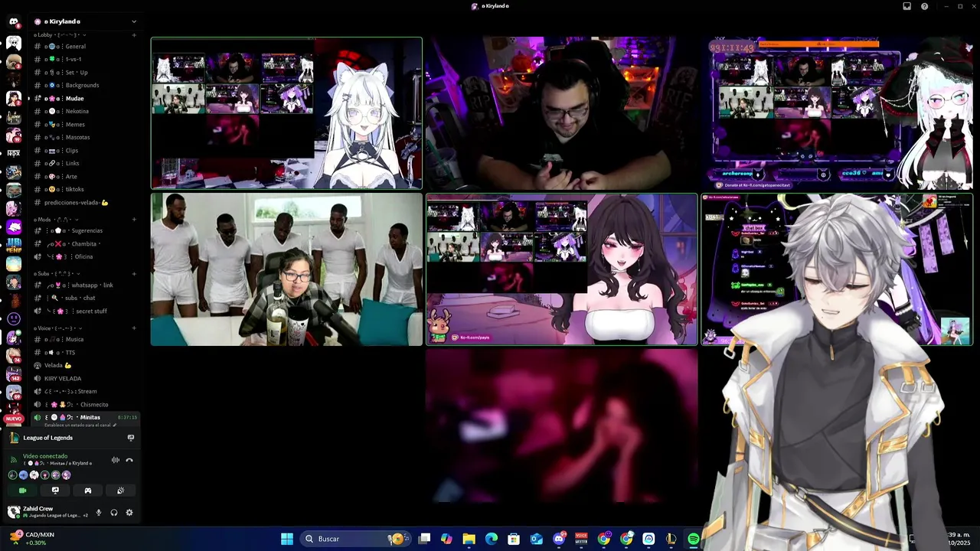Open the Discord help icon in title bar
The height and width of the screenshot is (551, 980).
[x=924, y=6]
